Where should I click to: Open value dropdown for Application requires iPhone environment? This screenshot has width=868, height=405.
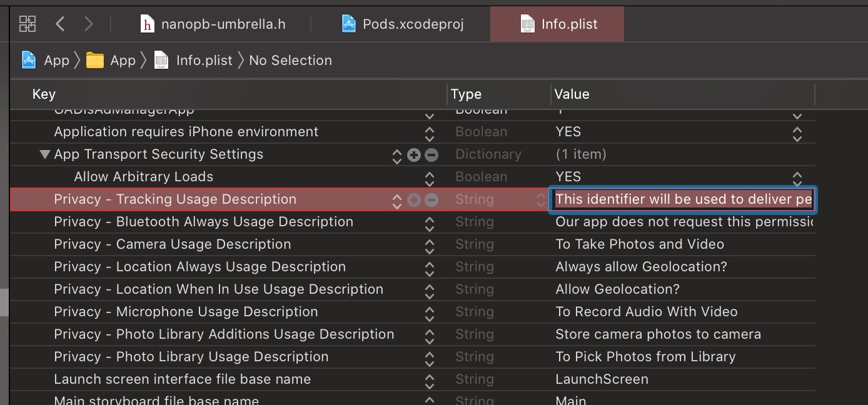click(797, 132)
